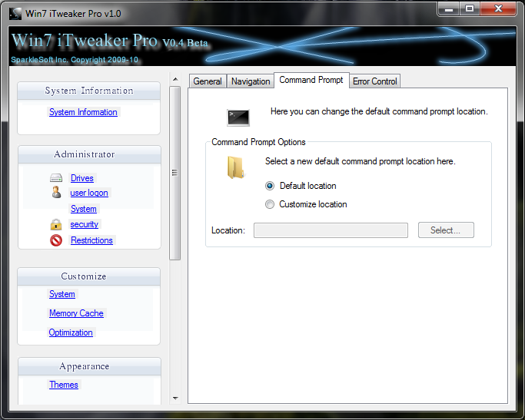Click the Customize panel header
The width and height of the screenshot is (525, 420).
[88, 276]
